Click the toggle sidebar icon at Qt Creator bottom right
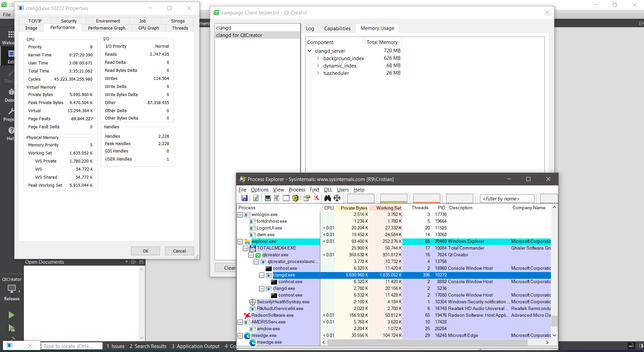644x352 pixels. tap(641, 346)
